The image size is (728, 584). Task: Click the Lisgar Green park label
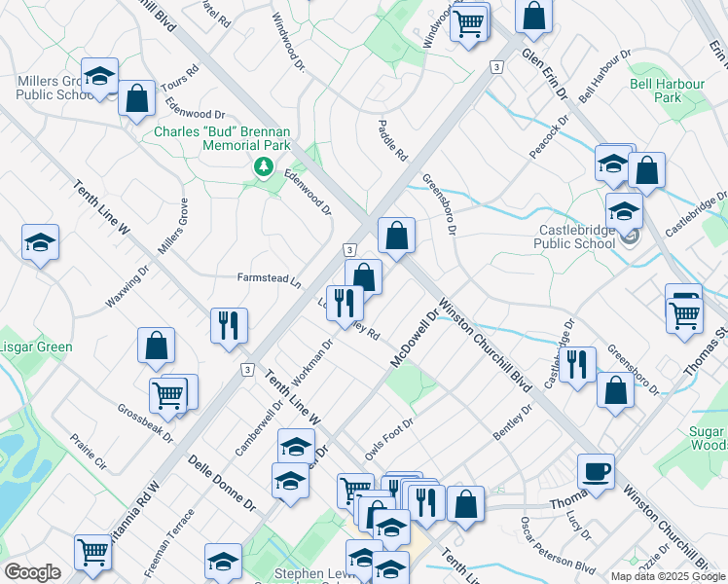[x=35, y=347]
